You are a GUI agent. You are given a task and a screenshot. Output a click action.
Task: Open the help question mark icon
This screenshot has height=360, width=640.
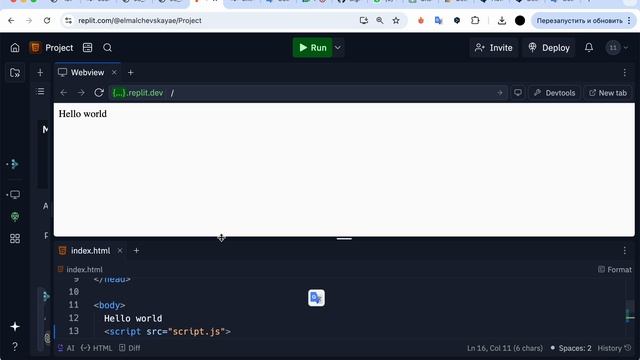(15, 347)
